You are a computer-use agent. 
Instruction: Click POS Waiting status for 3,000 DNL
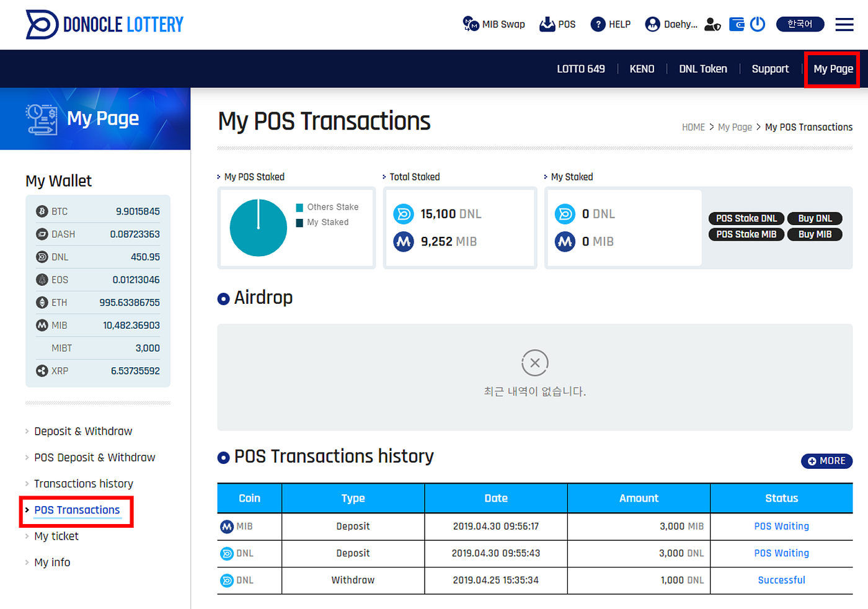(781, 553)
